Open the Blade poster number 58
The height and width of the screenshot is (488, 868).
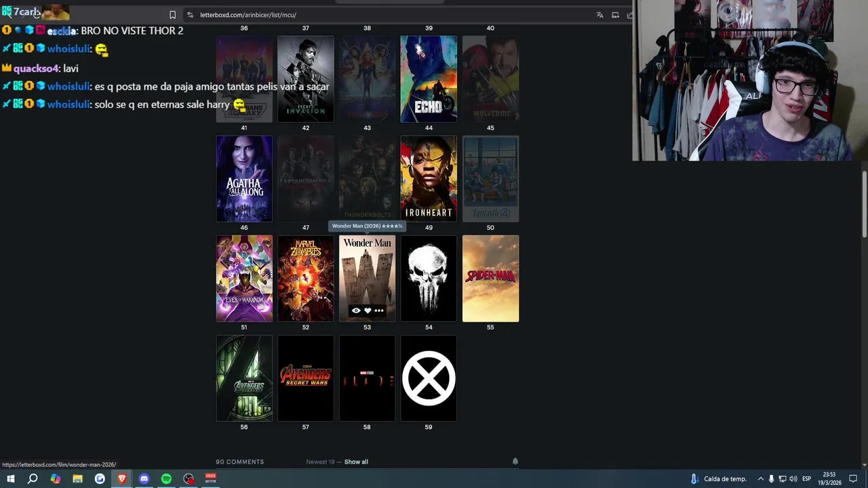coord(367,378)
